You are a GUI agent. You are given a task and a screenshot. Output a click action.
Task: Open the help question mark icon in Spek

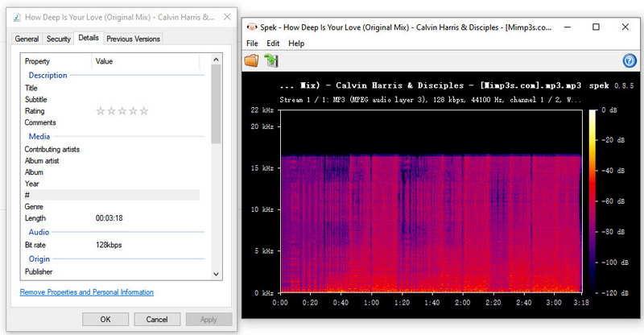(630, 61)
